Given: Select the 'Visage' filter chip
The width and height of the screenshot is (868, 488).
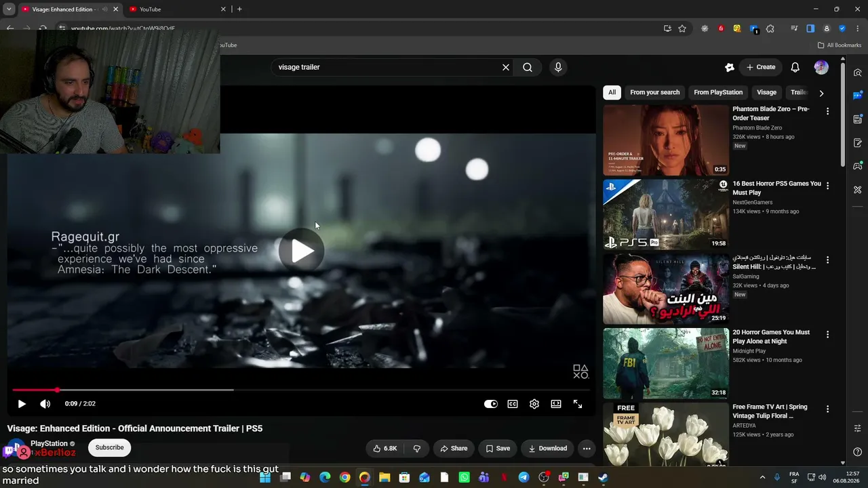Looking at the screenshot, I should (x=766, y=92).
